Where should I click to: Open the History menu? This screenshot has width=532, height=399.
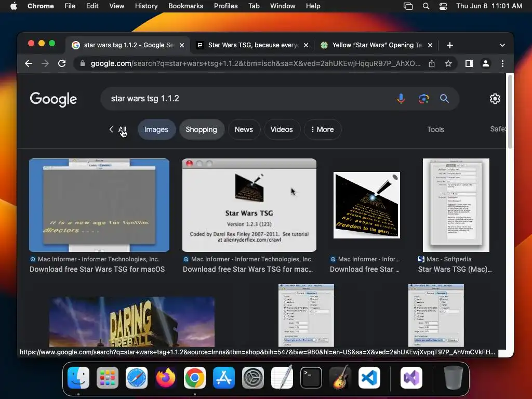pyautogui.click(x=146, y=6)
